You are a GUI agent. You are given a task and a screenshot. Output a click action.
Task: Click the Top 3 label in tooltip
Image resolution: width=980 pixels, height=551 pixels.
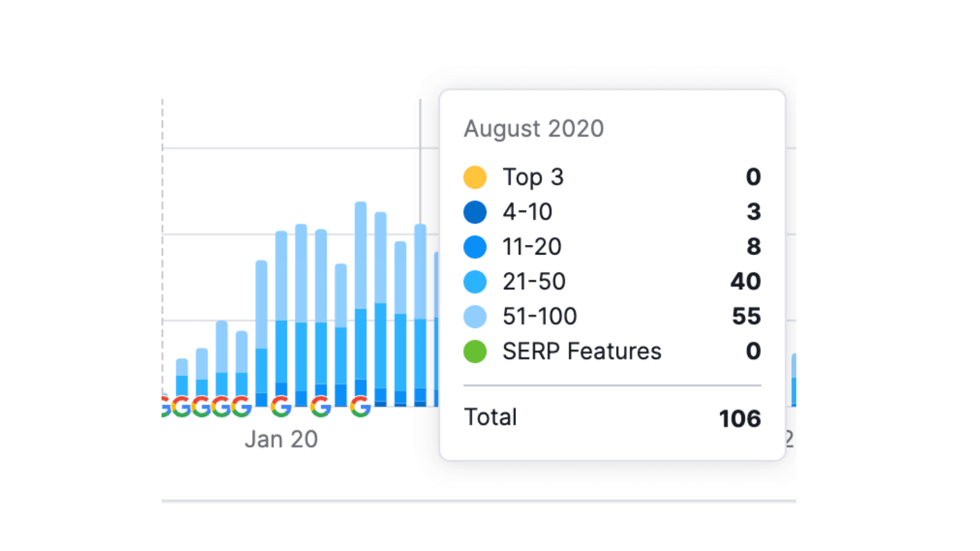click(533, 177)
